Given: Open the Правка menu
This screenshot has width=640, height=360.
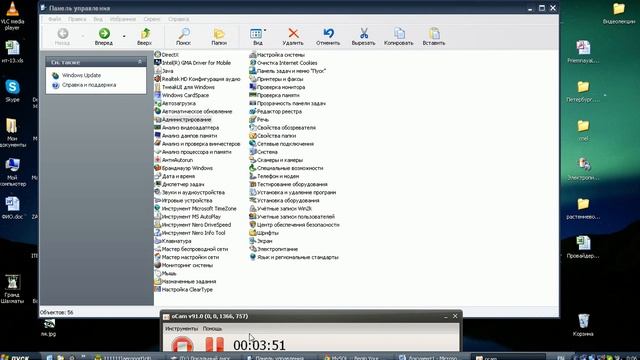Looking at the screenshot, I should point(77,19).
